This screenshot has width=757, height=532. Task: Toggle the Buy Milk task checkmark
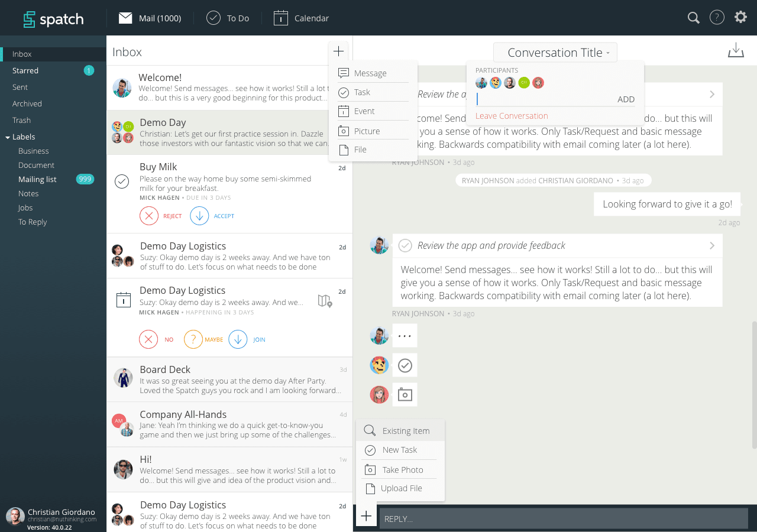(x=122, y=181)
